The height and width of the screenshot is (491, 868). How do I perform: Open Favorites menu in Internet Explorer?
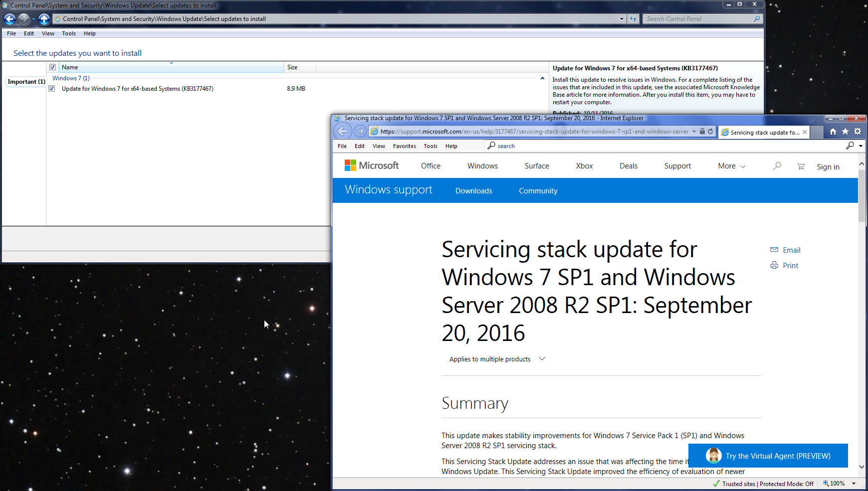(x=405, y=146)
